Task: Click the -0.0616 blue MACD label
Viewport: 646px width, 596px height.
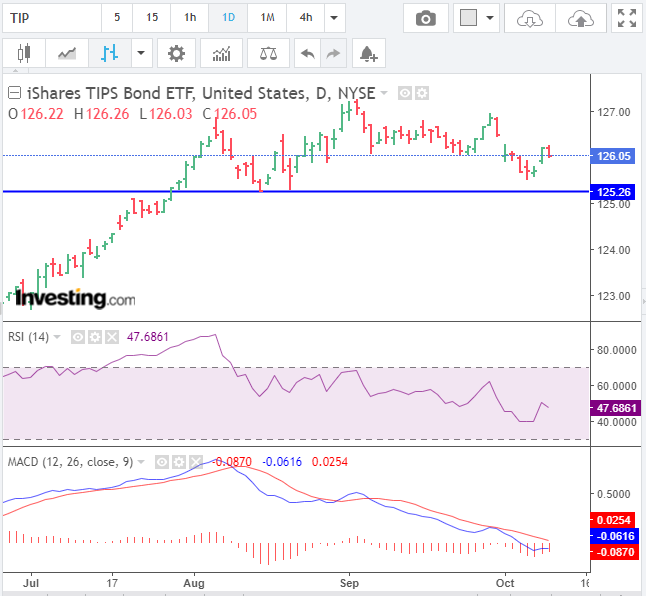Action: click(614, 536)
